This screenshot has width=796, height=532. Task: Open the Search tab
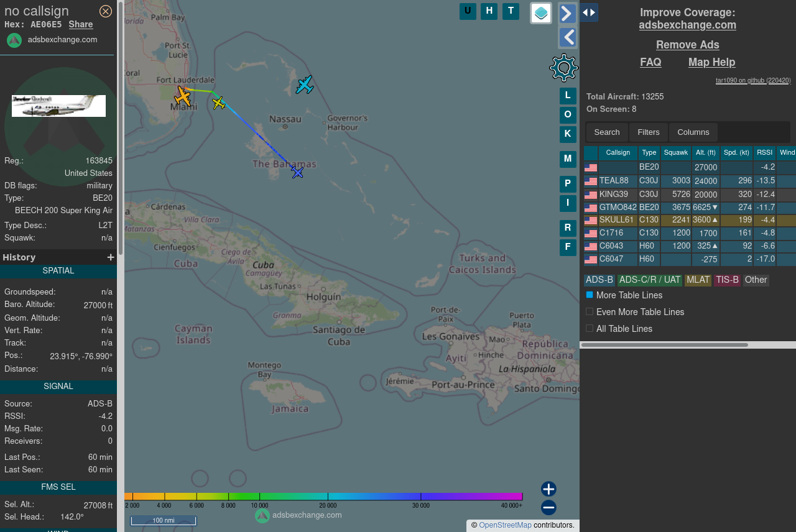pos(607,132)
